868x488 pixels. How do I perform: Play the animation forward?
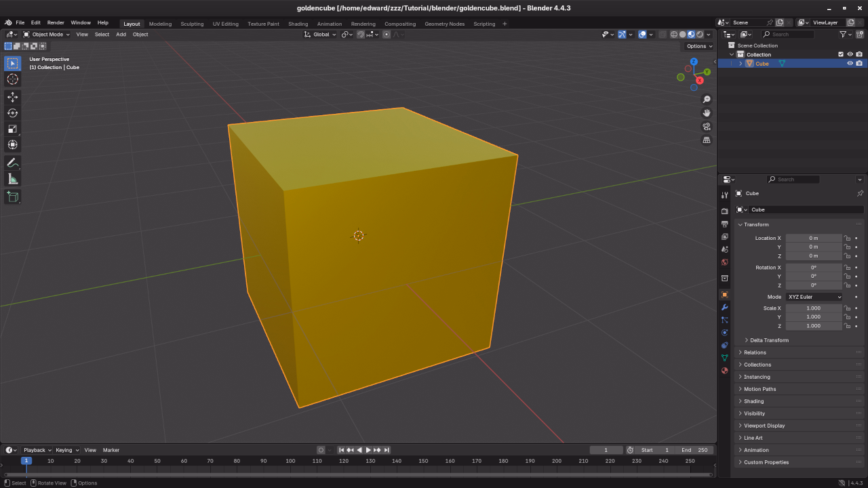click(368, 450)
